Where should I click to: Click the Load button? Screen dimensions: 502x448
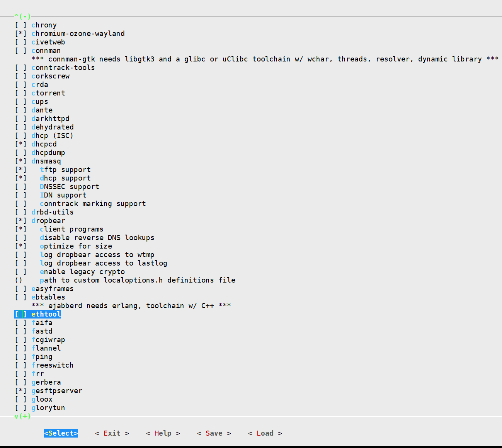coord(265,433)
